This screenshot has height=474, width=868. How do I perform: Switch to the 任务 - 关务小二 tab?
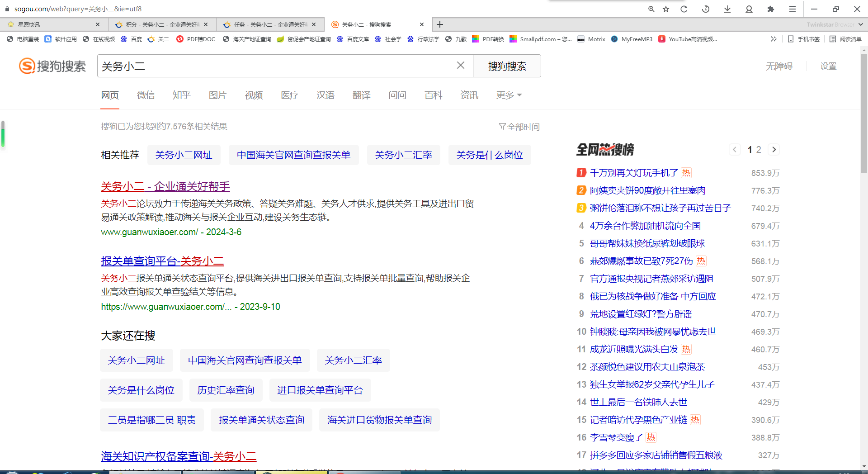click(270, 24)
